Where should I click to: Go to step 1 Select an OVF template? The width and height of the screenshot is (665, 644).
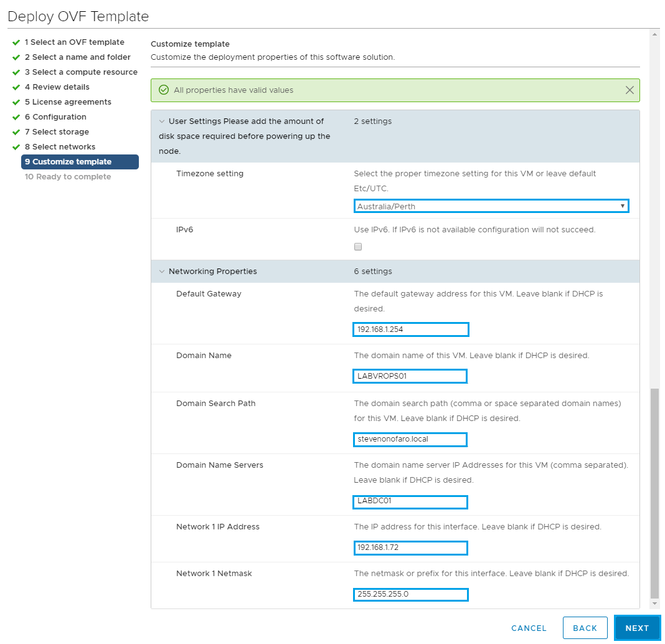click(74, 42)
